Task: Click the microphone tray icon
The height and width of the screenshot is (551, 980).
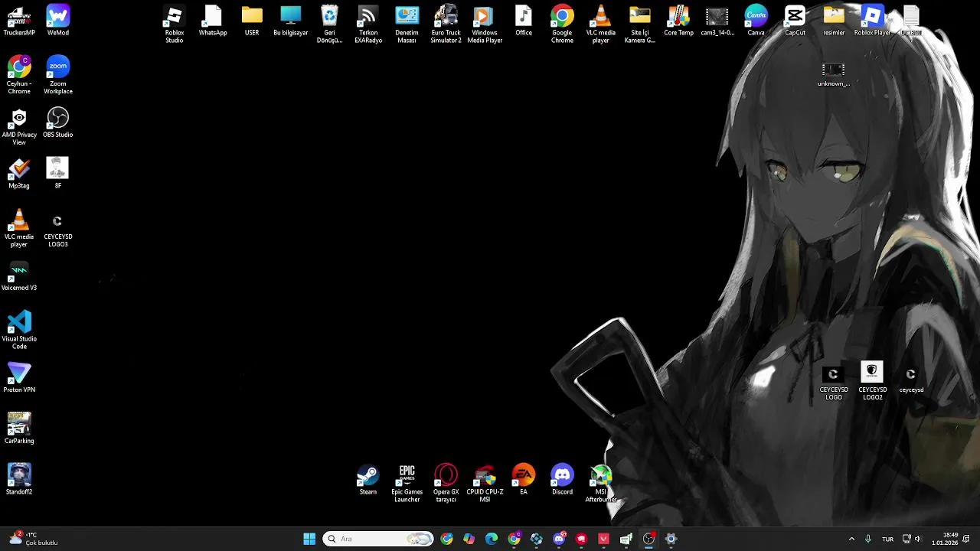Action: pyautogui.click(x=867, y=539)
